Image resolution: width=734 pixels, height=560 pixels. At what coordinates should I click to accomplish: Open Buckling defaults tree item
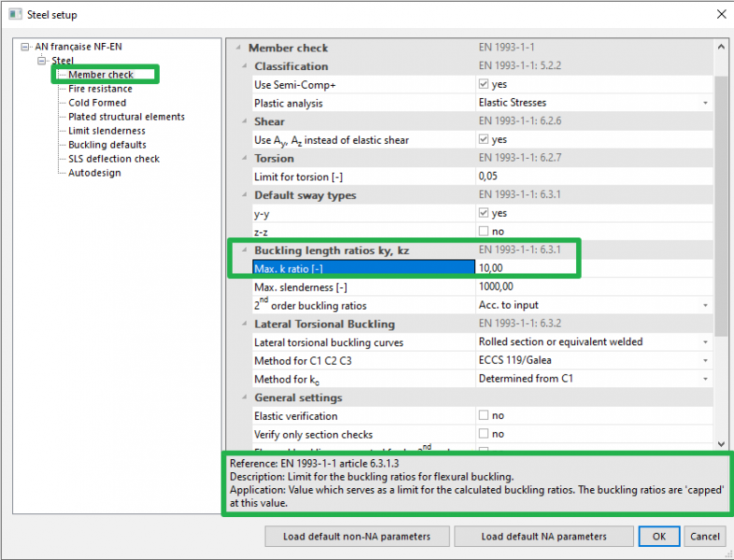click(106, 145)
